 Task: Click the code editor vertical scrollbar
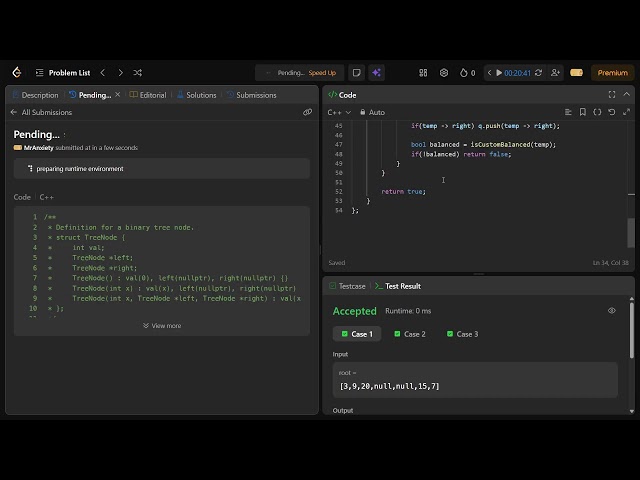point(631,233)
